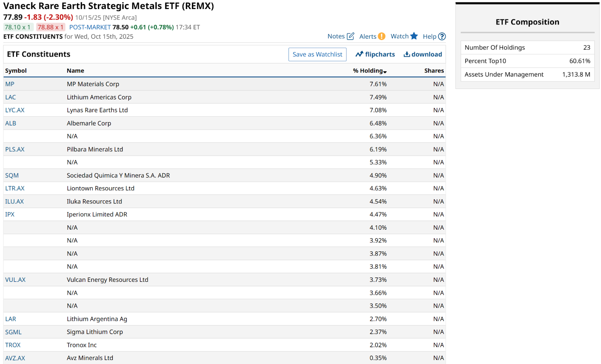Open the Alerts link
Viewport: 601px width, 364px height.
(x=368, y=36)
